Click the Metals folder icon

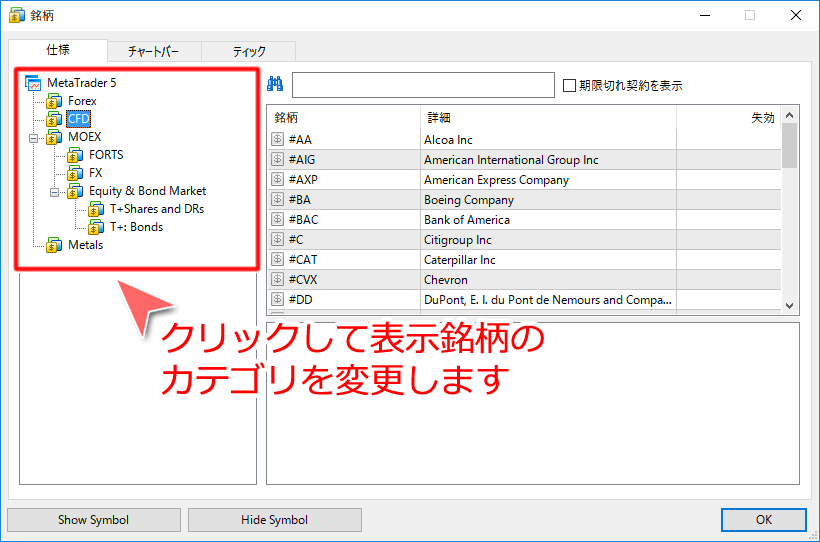point(54,245)
